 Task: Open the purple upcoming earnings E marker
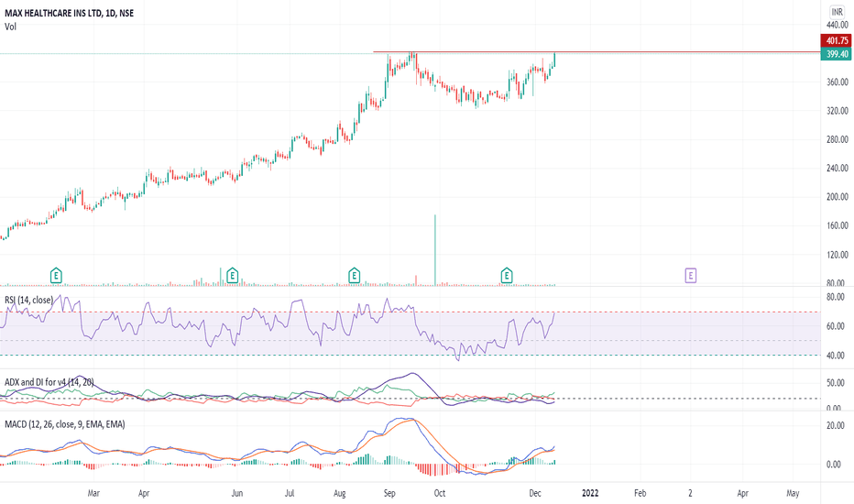click(691, 276)
